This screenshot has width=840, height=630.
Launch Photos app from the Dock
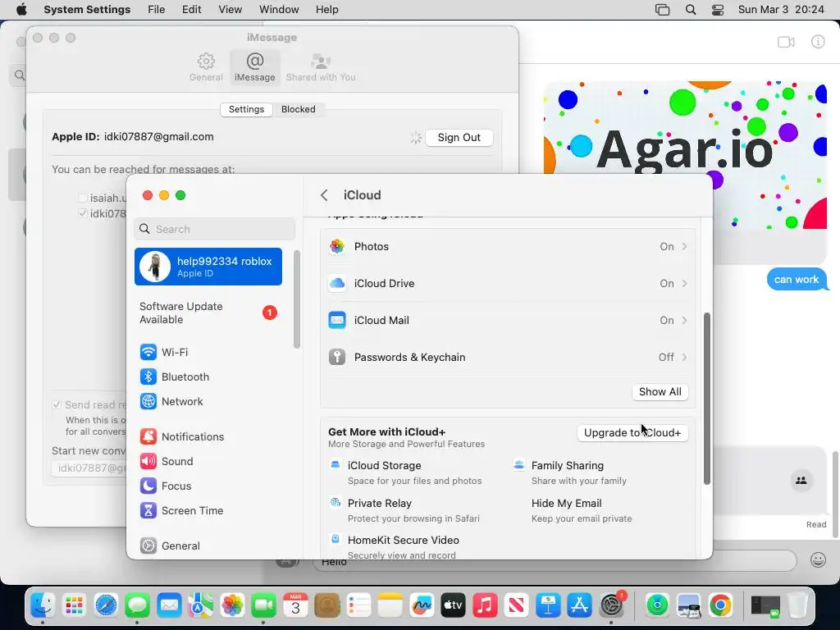(232, 605)
